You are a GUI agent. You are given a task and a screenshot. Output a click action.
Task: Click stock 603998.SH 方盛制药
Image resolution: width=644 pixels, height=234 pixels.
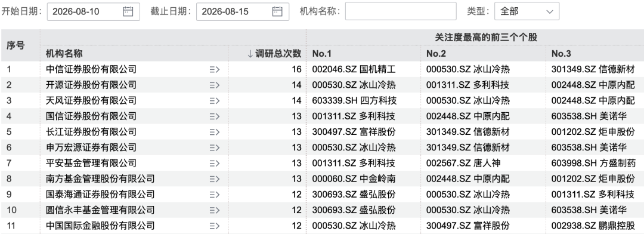click(x=593, y=164)
